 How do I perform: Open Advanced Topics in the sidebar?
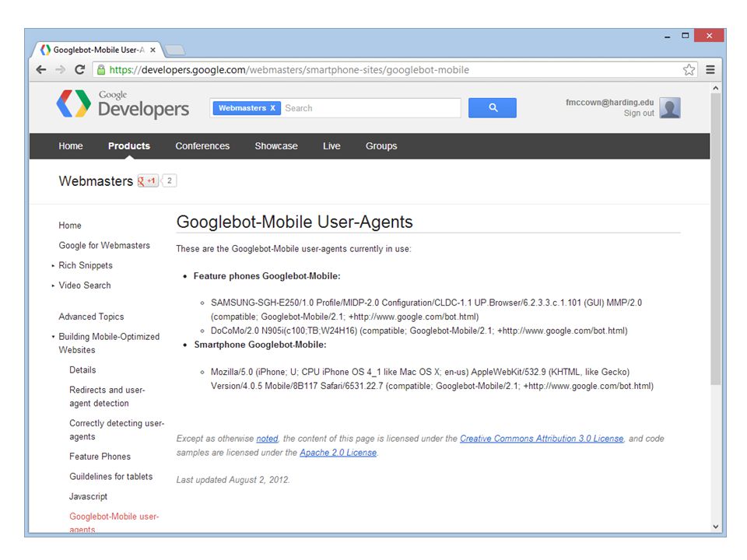pyautogui.click(x=91, y=317)
